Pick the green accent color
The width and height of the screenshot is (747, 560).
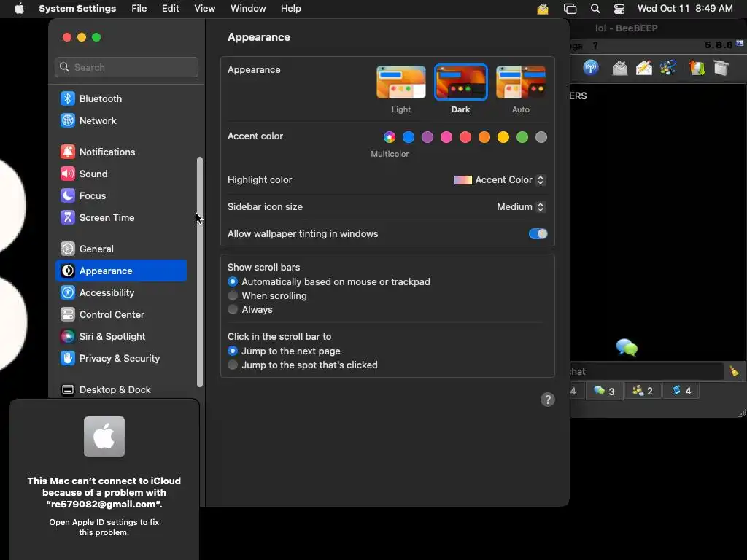pyautogui.click(x=522, y=137)
